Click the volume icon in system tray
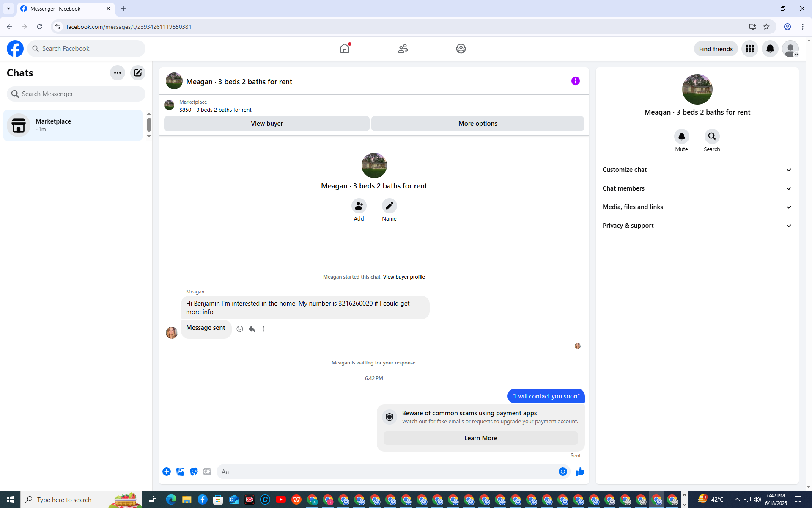812x508 pixels. (757, 500)
